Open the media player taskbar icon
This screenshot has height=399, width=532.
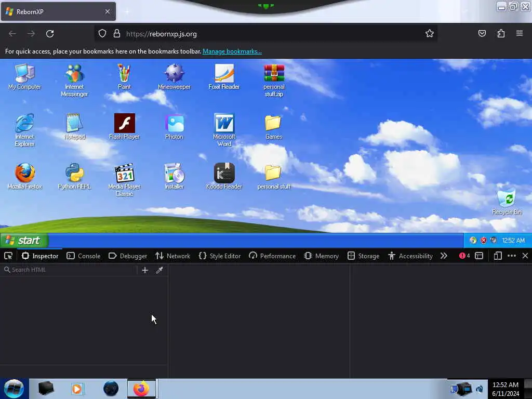click(77, 389)
